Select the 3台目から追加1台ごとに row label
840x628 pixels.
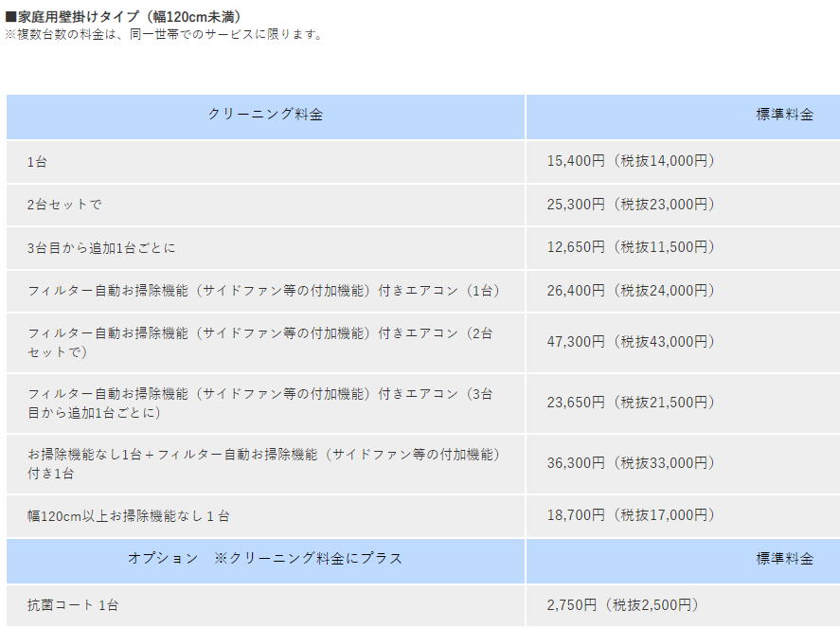coord(101,248)
